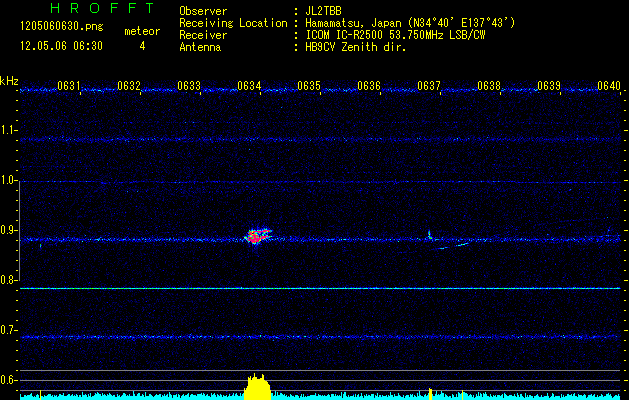Click the meteor count value 4

coord(141,46)
